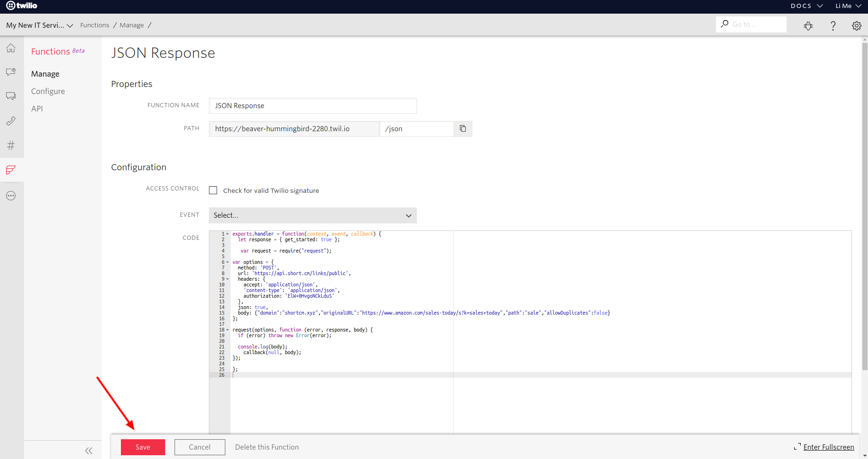868x459 pixels.
Task: Switch to the Configure section
Action: tap(48, 91)
